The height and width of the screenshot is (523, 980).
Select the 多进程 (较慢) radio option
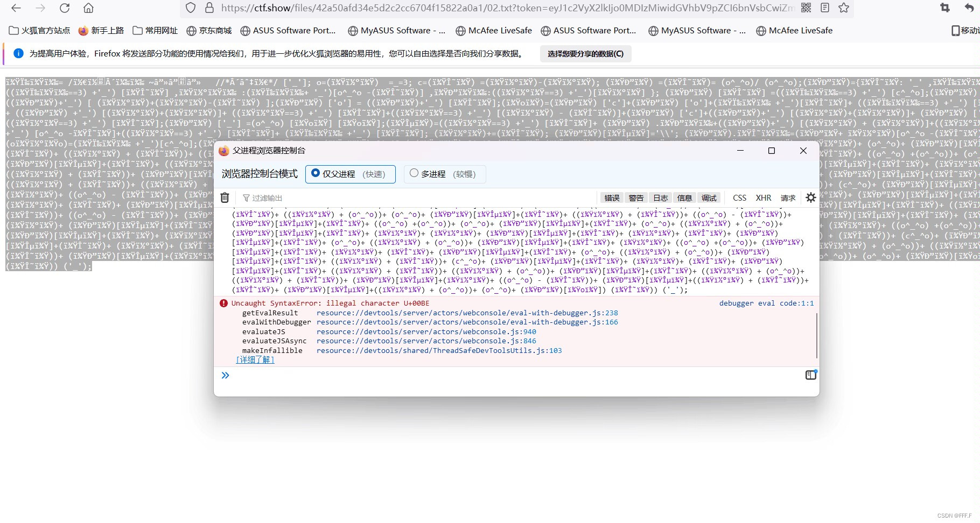point(414,173)
